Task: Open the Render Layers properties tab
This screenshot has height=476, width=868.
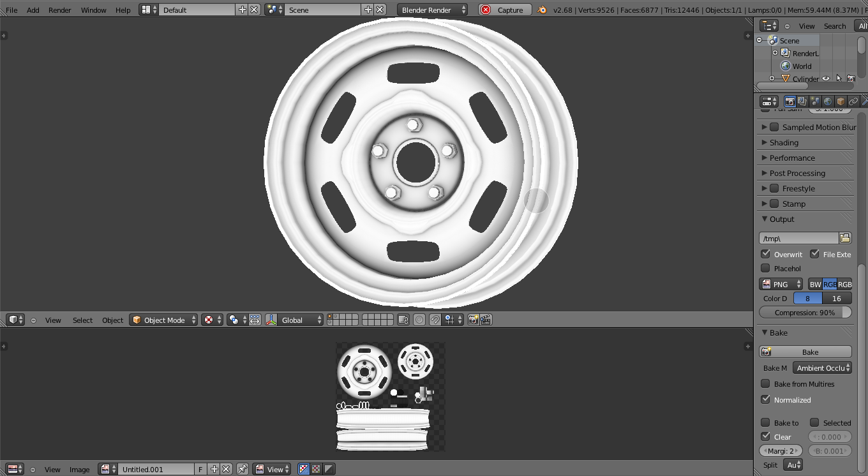Action: click(x=802, y=101)
